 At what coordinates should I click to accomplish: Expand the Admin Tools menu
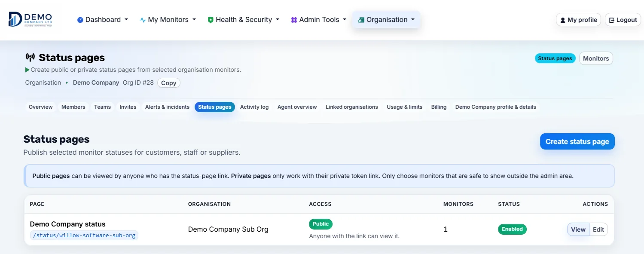click(319, 20)
